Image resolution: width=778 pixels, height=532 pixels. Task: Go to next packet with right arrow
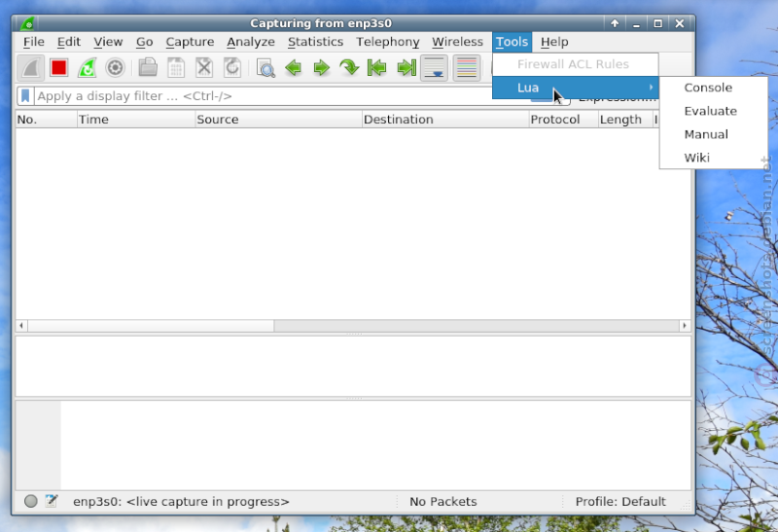[x=322, y=67]
